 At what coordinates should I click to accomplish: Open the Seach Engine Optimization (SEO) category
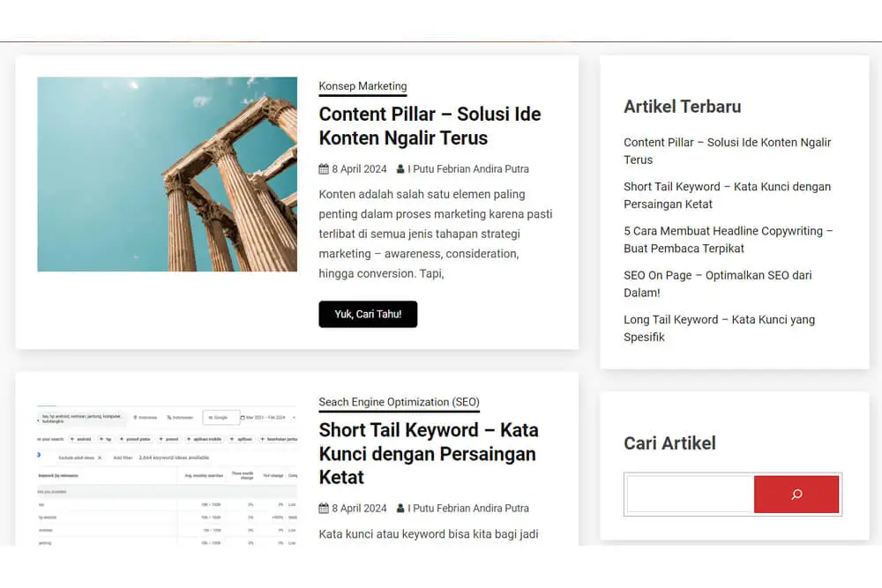(x=399, y=402)
